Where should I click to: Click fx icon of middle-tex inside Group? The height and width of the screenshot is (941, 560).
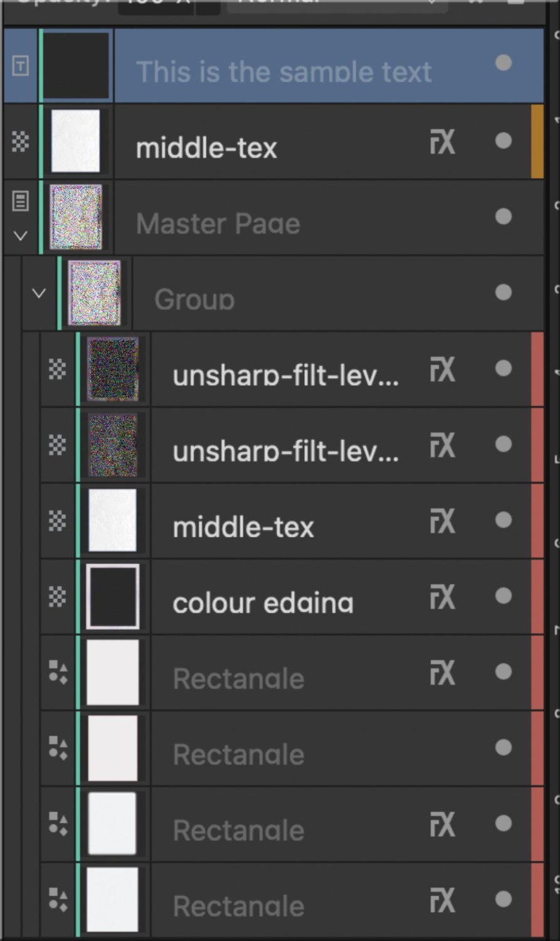[x=442, y=521]
